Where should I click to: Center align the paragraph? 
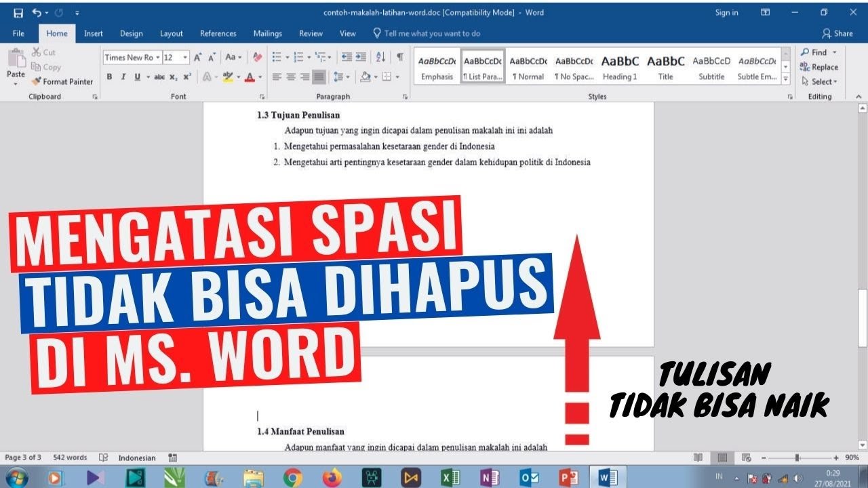(x=291, y=77)
